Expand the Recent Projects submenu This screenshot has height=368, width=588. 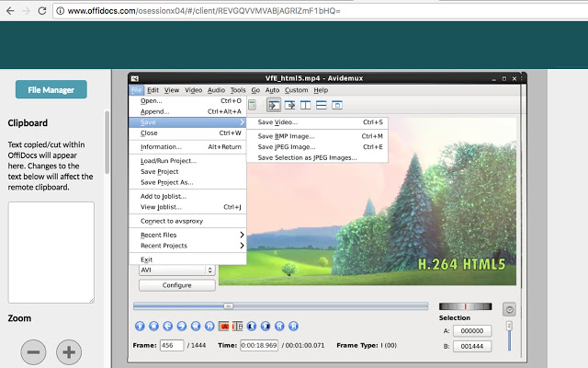pos(242,246)
